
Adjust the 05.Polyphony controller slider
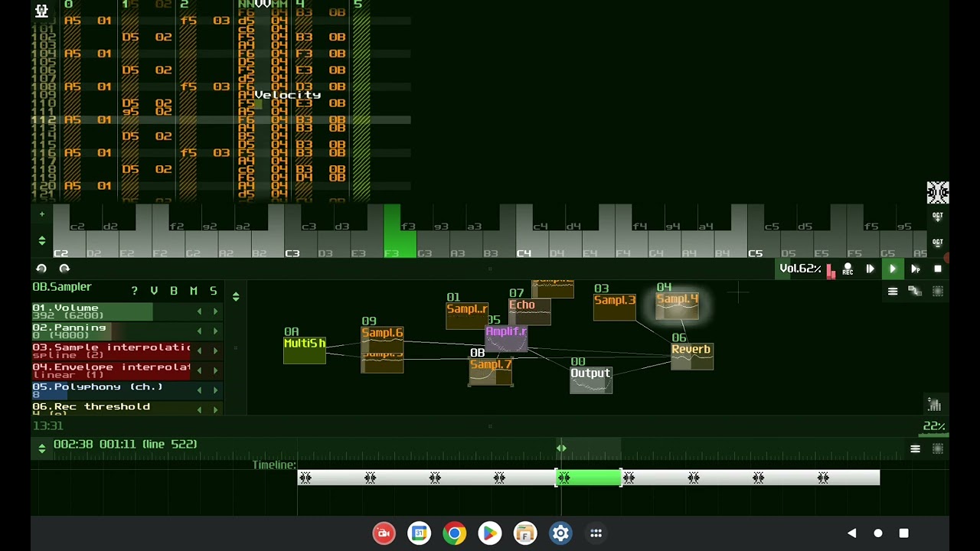pos(111,390)
